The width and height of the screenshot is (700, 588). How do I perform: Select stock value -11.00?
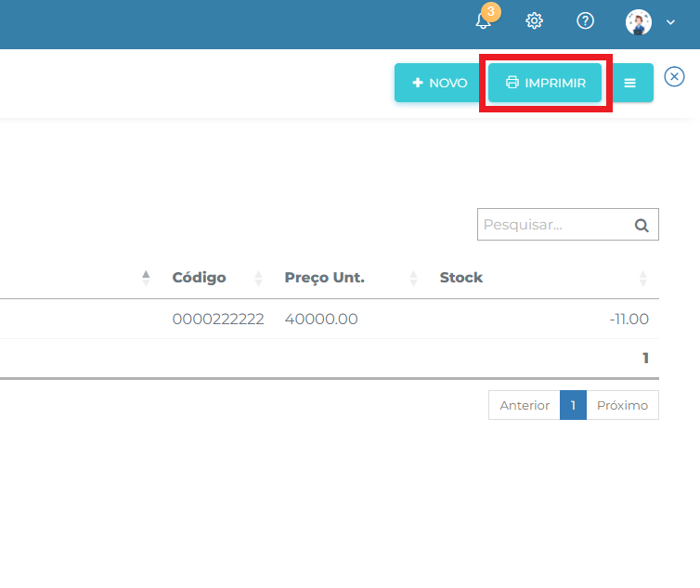[629, 319]
